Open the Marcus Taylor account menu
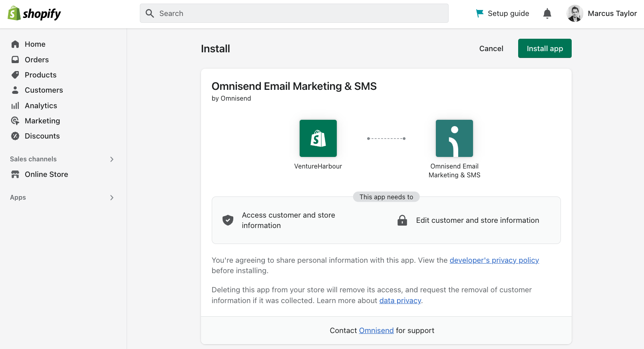Image resolution: width=644 pixels, height=349 pixels. coord(602,14)
